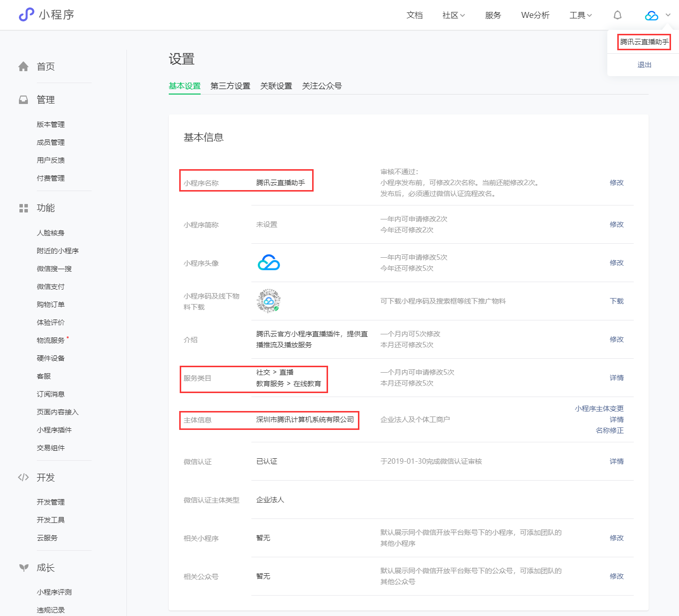Open 订阅消息 in sidebar
Image resolution: width=679 pixels, height=616 pixels.
51,394
